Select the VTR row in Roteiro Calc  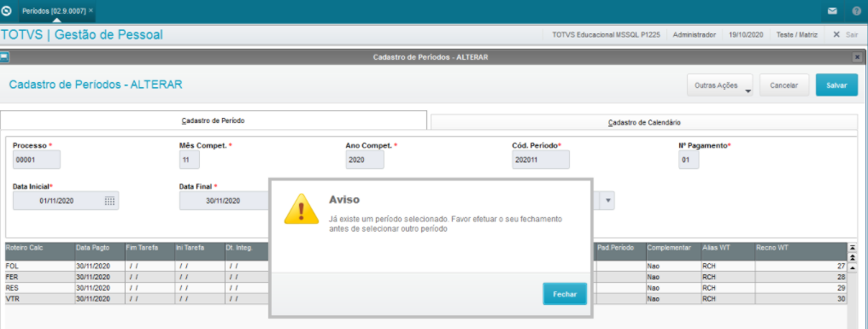point(40,298)
